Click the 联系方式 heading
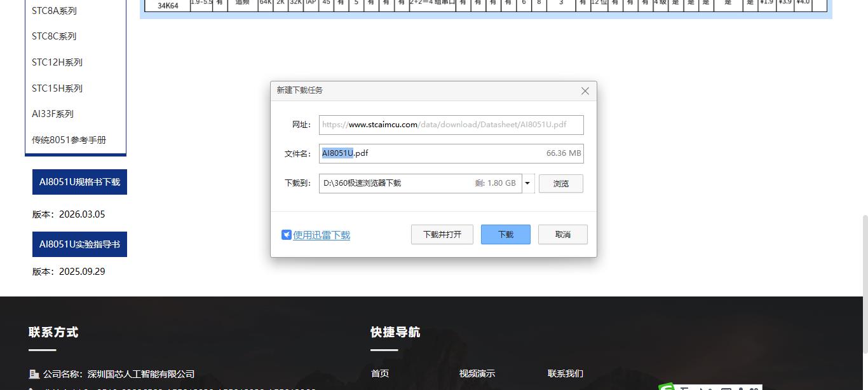868x390 pixels. pyautogui.click(x=53, y=332)
